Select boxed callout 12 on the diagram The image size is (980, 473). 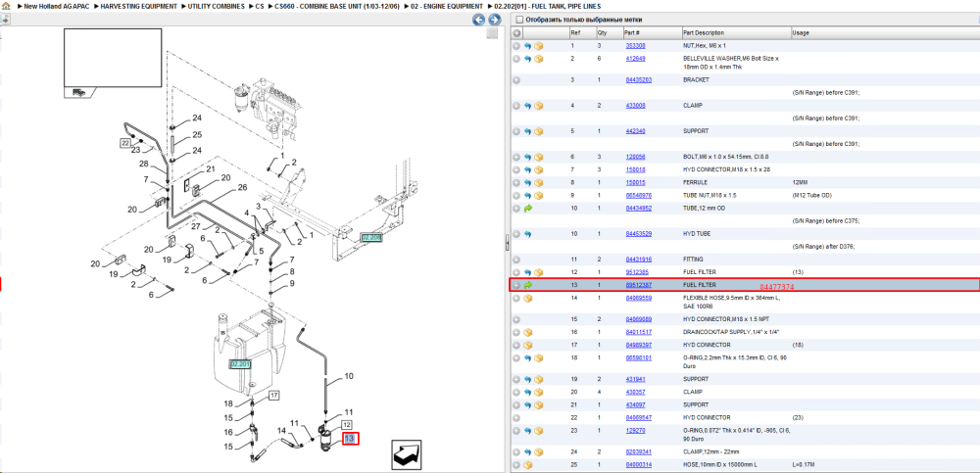(x=347, y=424)
